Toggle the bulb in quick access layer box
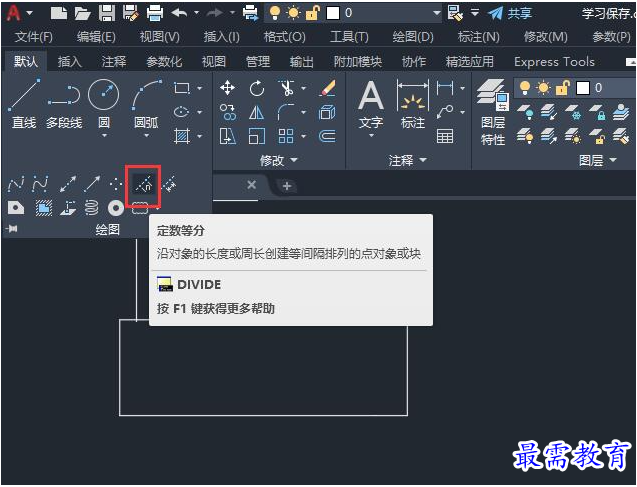Viewport: 637px width, 487px height. 275,13
